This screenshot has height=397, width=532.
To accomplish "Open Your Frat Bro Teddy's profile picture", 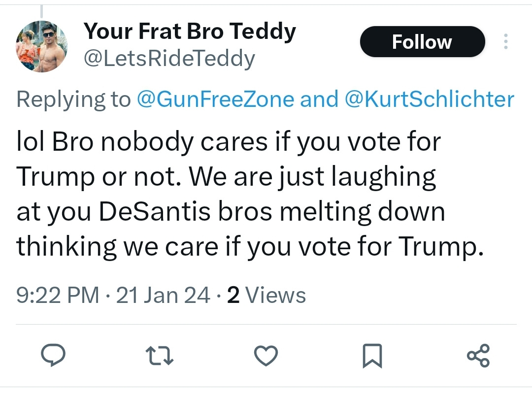I will [42, 46].
